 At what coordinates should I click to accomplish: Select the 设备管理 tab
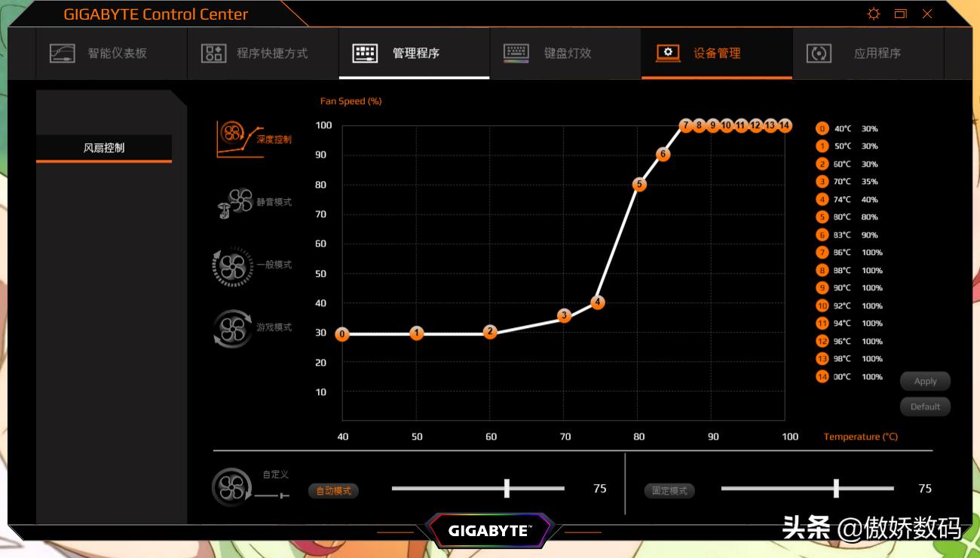coord(717,54)
